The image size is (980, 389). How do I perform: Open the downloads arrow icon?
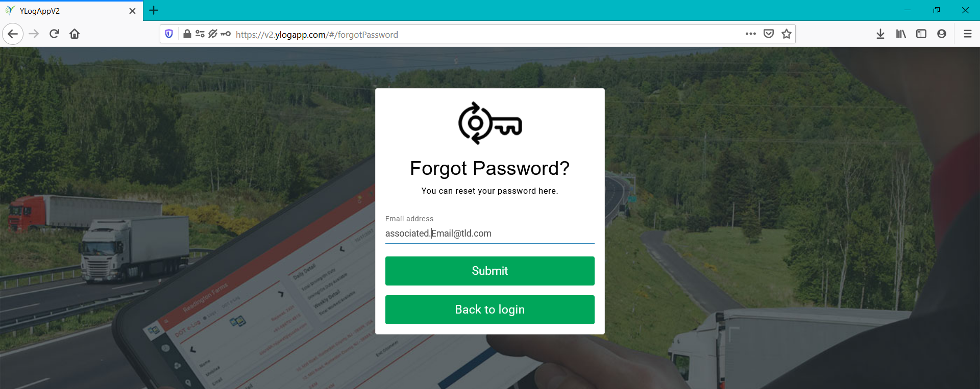tap(880, 34)
